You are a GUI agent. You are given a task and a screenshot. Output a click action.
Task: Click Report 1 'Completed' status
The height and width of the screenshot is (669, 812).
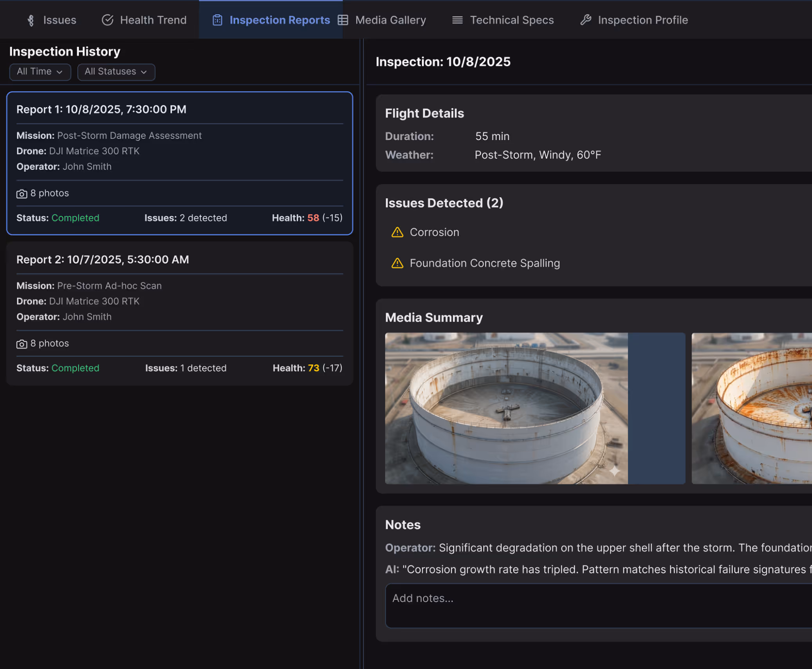point(75,218)
